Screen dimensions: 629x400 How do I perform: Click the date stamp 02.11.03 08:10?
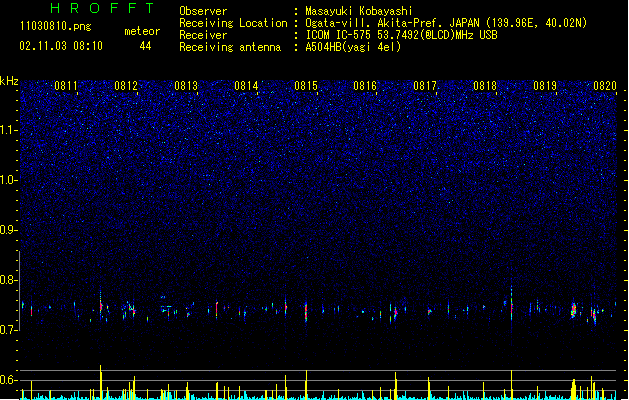click(x=61, y=46)
